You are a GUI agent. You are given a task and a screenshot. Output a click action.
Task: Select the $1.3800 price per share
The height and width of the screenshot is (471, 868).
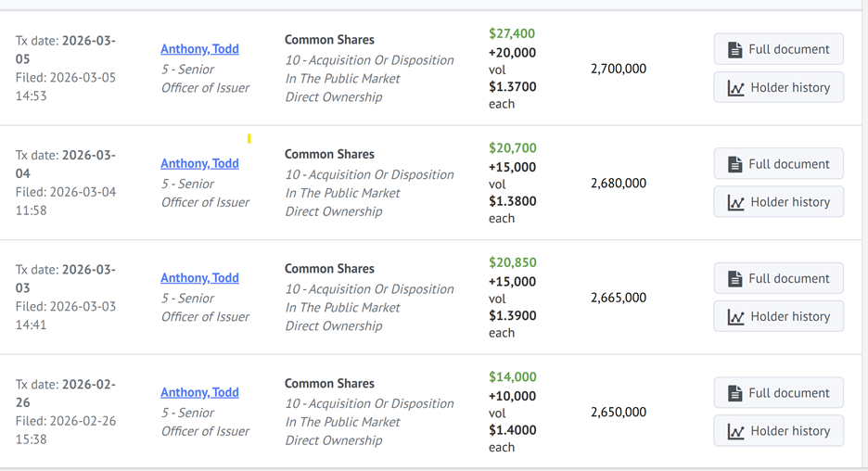pyautogui.click(x=512, y=201)
